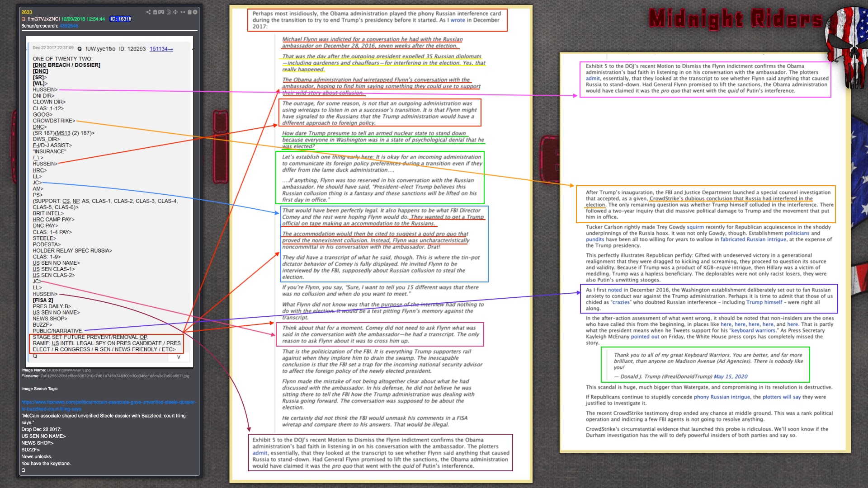The width and height of the screenshot is (868, 488).
Task: Click the share icon on post 2633
Action: tap(148, 12)
